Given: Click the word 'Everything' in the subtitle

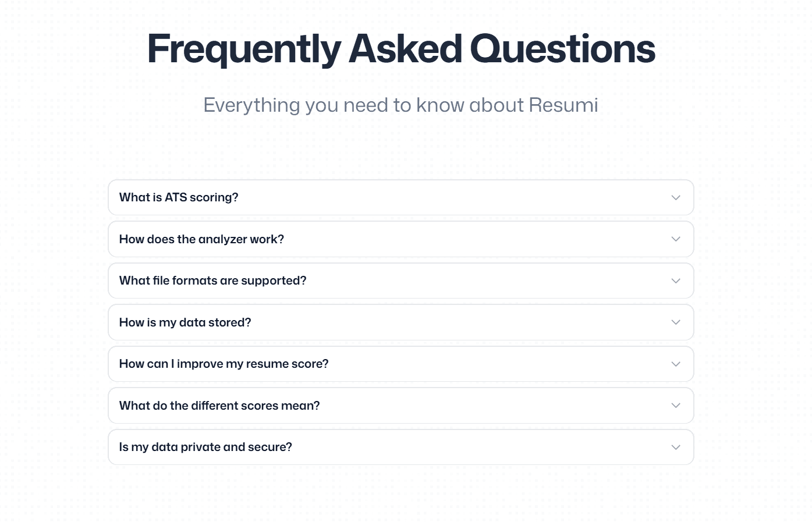Looking at the screenshot, I should click(x=251, y=105).
